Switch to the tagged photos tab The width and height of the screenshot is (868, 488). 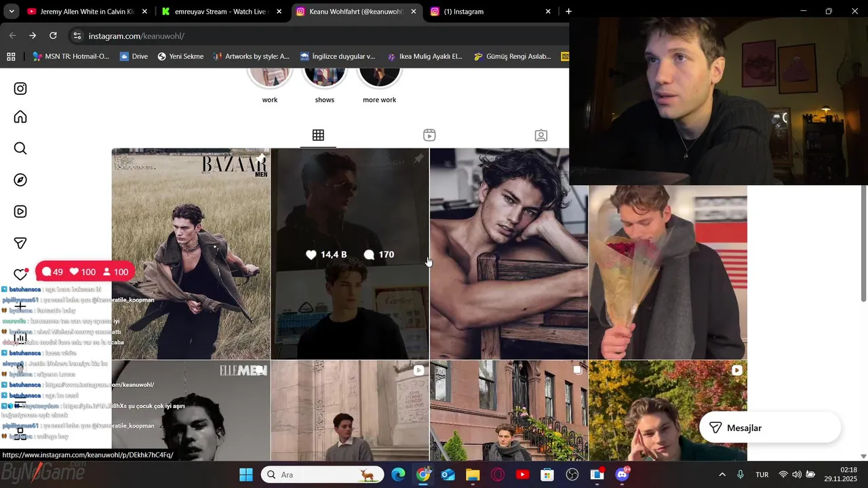pos(540,135)
